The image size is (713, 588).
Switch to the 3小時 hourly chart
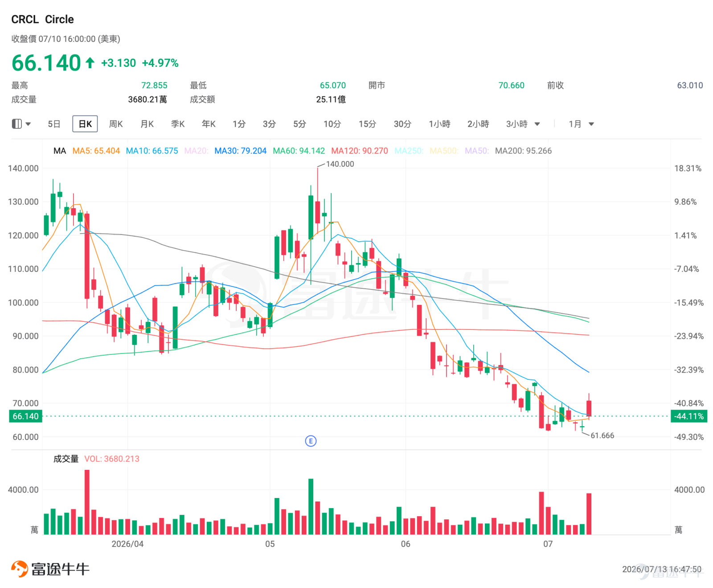(x=517, y=124)
